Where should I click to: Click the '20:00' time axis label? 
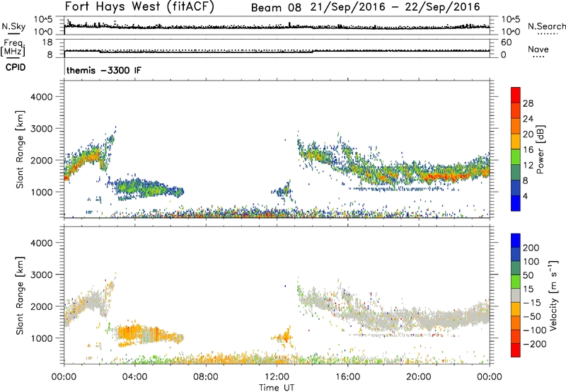(x=418, y=377)
